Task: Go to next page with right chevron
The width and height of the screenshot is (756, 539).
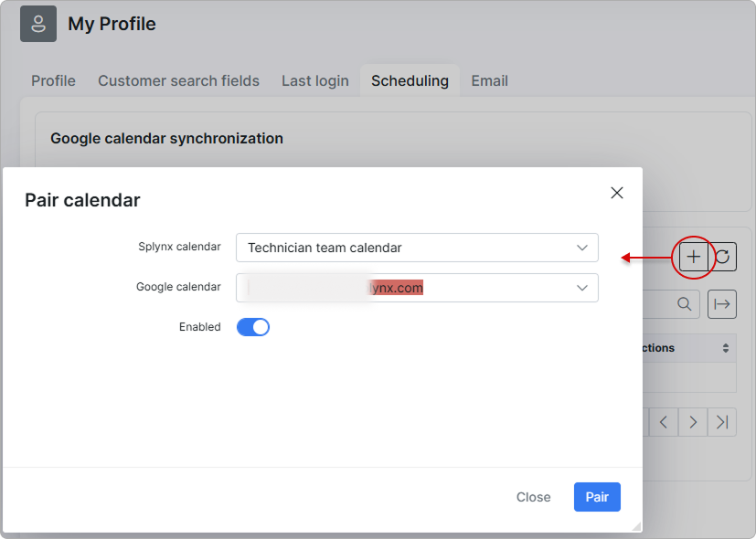Action: tap(693, 422)
